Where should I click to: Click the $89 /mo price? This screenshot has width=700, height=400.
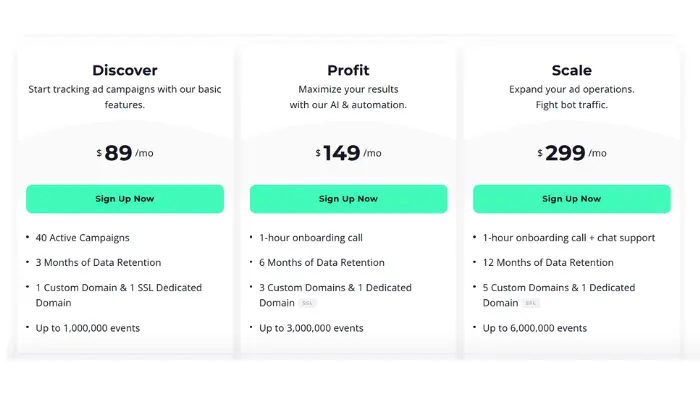pyautogui.click(x=125, y=153)
